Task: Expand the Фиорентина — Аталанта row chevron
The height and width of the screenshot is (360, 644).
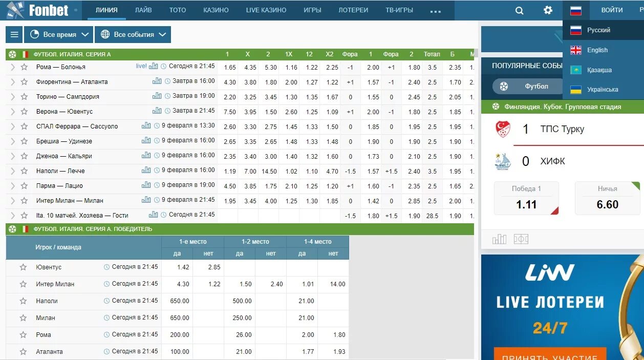Action: tap(12, 81)
